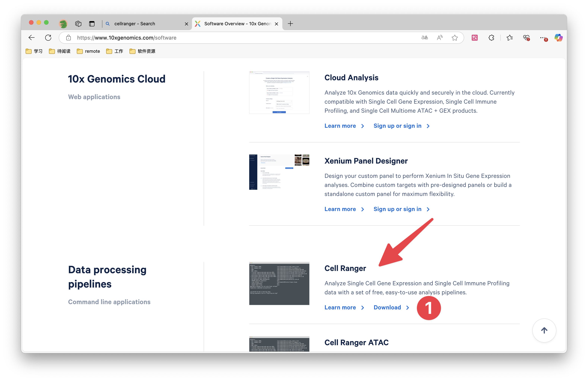
Task: Click the Command line applications subtitle
Action: click(x=109, y=302)
